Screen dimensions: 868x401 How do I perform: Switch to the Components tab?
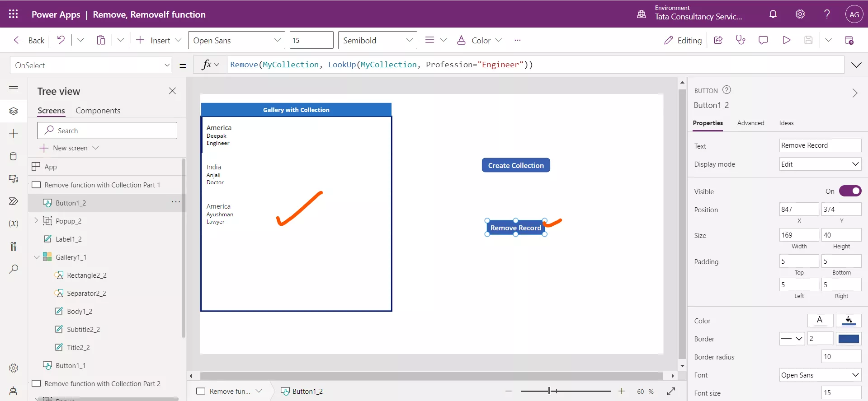(98, 111)
